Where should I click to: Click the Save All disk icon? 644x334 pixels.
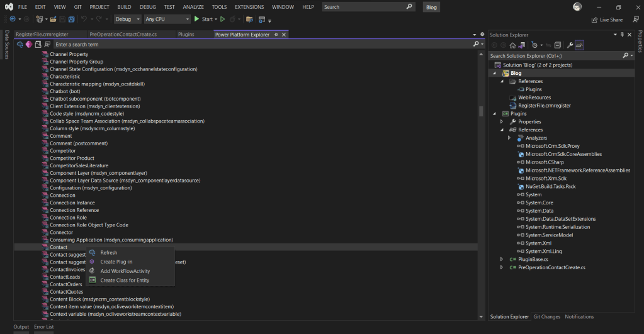[72, 19]
